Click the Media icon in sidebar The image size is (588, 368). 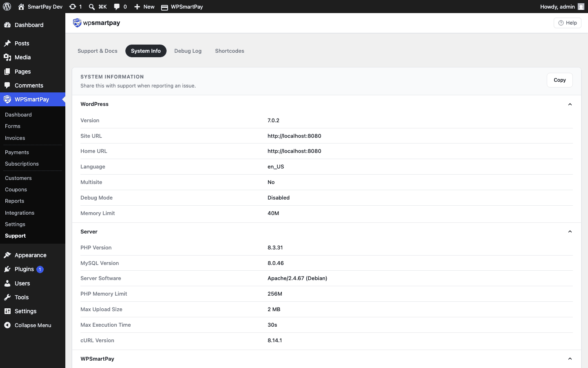(7, 57)
